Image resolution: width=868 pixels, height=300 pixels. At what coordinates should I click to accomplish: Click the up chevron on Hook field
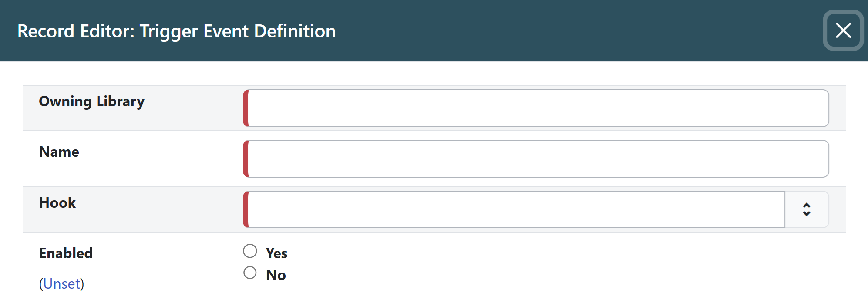(807, 206)
